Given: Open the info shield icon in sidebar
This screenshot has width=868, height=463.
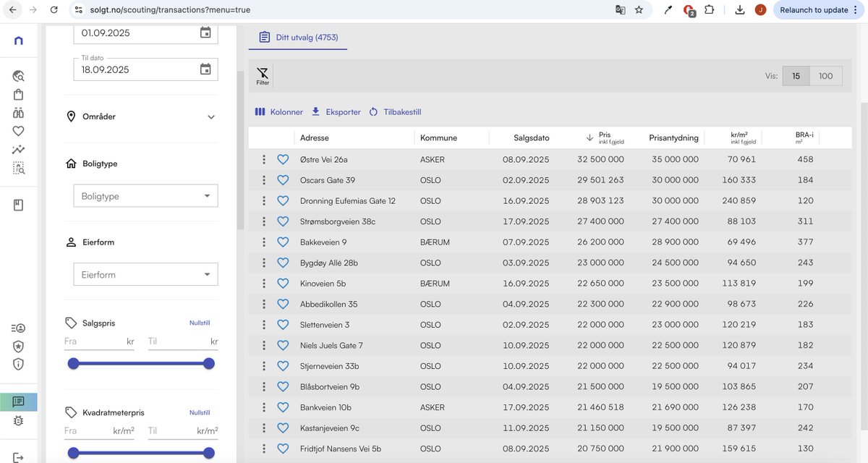Looking at the screenshot, I should tap(19, 364).
